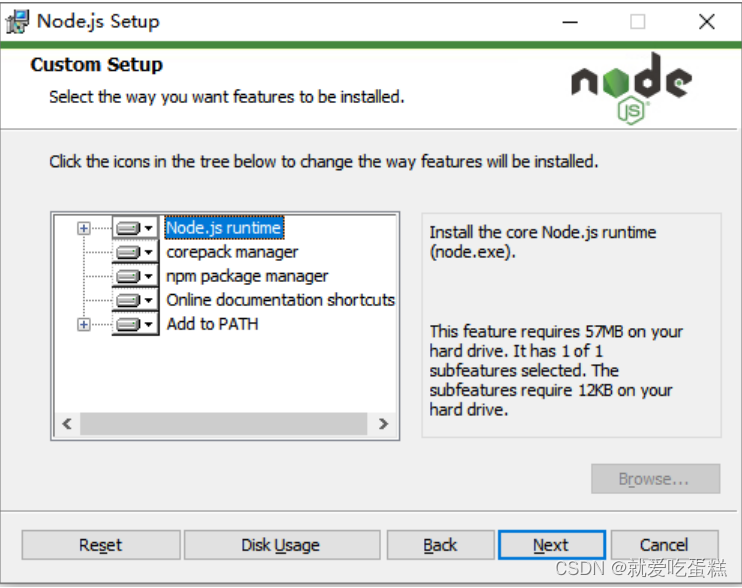
Task: Click the 'This feature requires 57MB' text
Action: tap(556, 370)
